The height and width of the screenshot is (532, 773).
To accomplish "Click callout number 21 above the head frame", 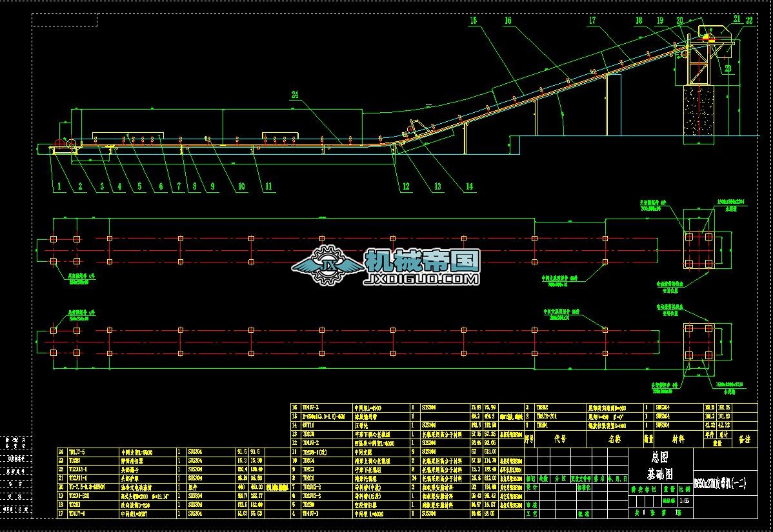I will click(737, 19).
